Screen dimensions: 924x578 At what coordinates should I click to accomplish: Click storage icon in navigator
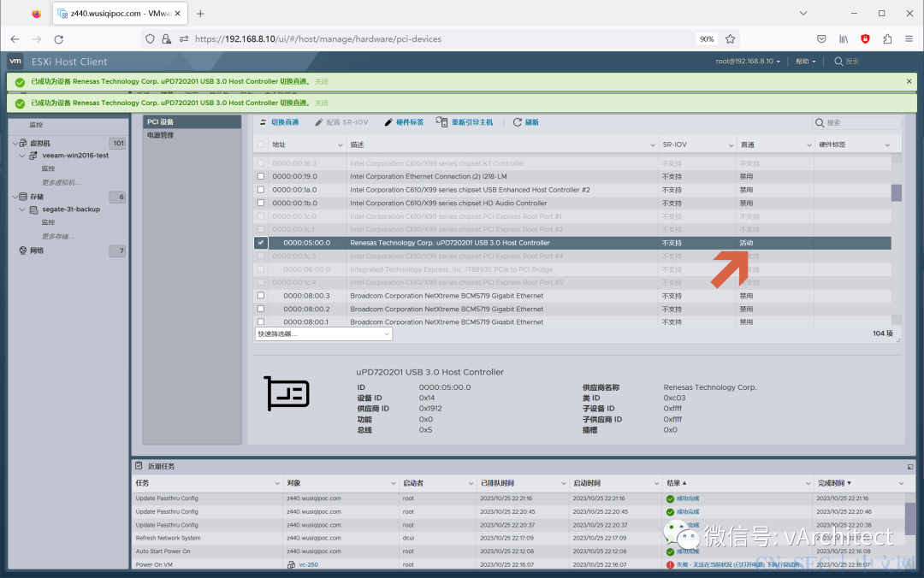23,197
